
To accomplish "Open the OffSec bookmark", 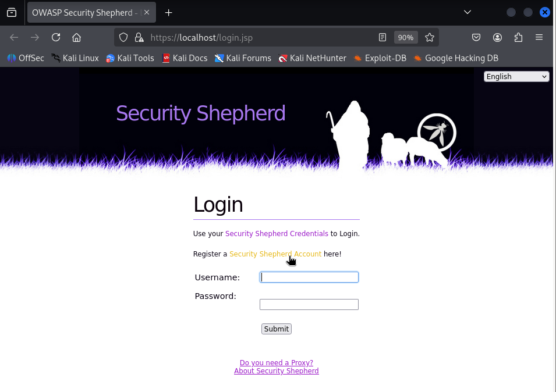I will point(26,58).
